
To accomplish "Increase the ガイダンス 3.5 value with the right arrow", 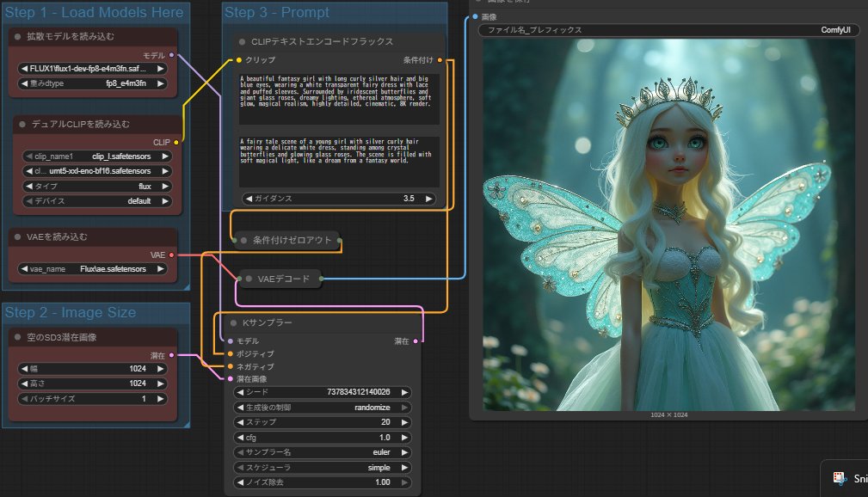I will tap(429, 199).
